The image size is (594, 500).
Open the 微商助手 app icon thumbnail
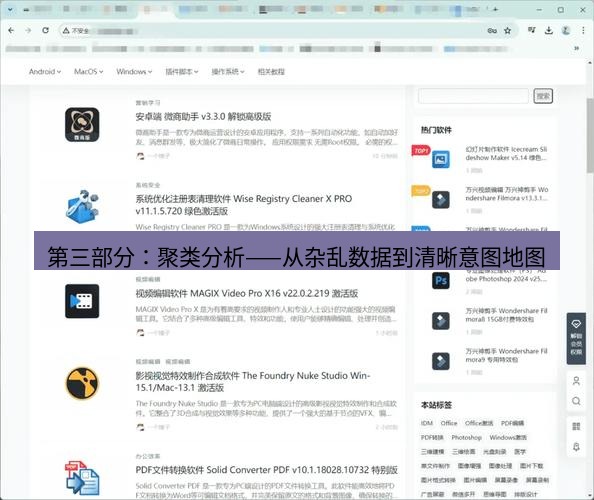tap(82, 125)
